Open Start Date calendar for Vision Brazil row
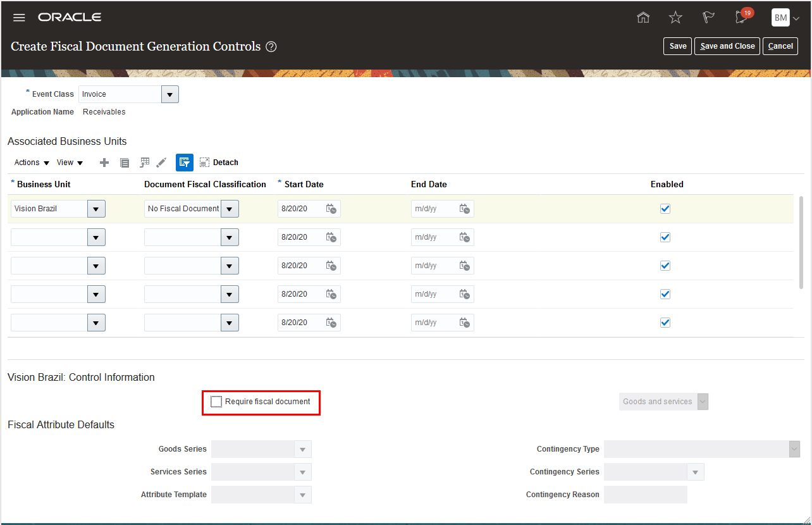The image size is (812, 525). click(x=331, y=209)
